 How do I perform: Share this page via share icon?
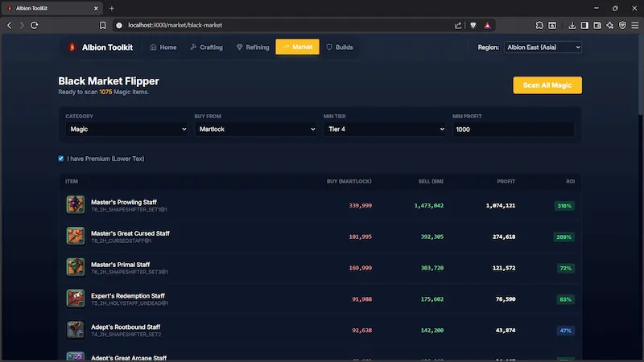(458, 26)
